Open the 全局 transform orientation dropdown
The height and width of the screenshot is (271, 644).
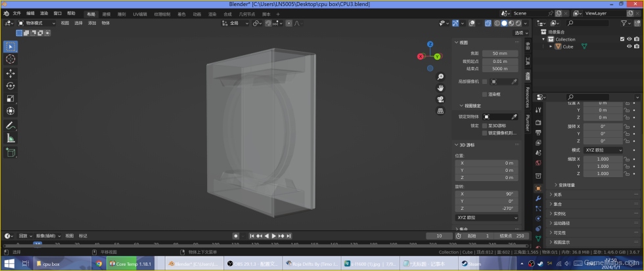click(235, 24)
